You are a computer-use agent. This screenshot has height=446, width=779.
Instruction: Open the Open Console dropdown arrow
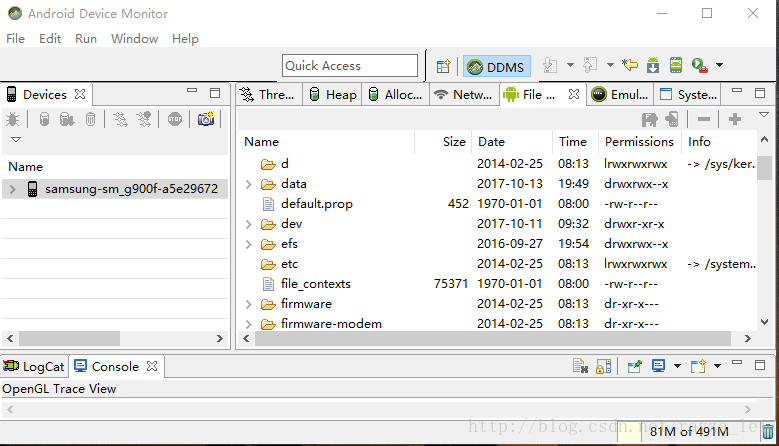(x=717, y=367)
